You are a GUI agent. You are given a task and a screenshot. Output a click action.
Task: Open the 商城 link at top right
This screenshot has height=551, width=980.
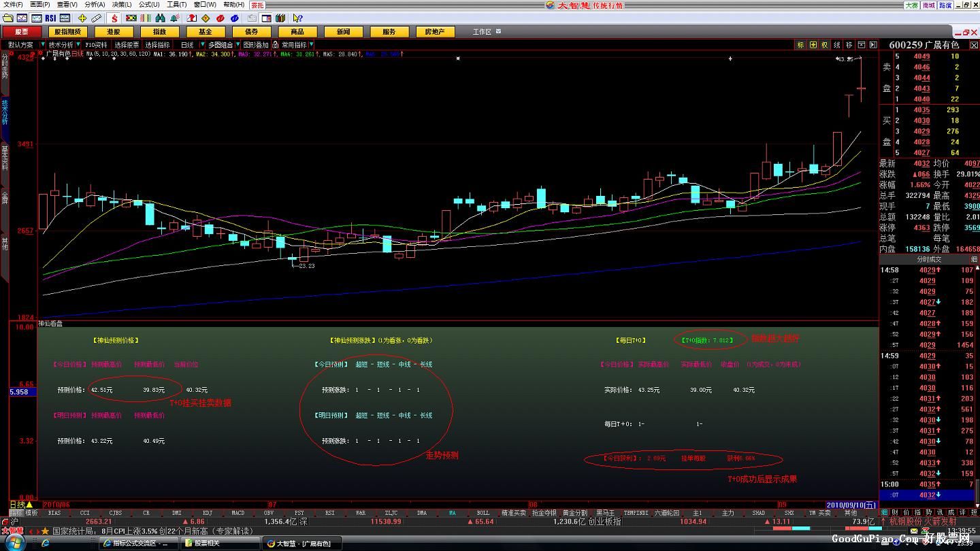pos(929,5)
